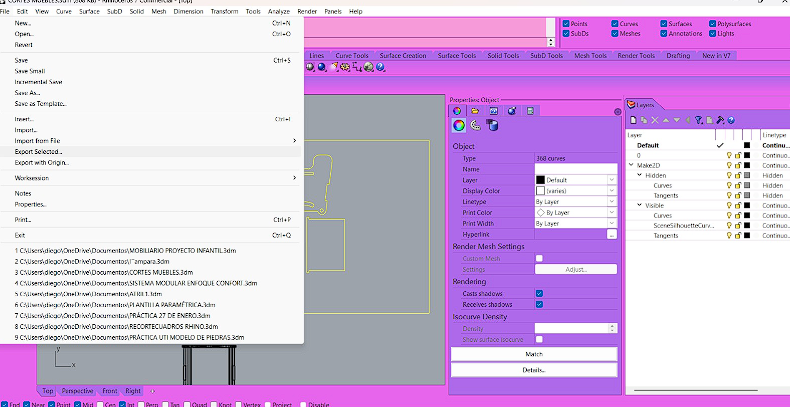This screenshot has width=790, height=407.
Task: Open the Linetype dropdown in Properties
Action: [x=612, y=201]
